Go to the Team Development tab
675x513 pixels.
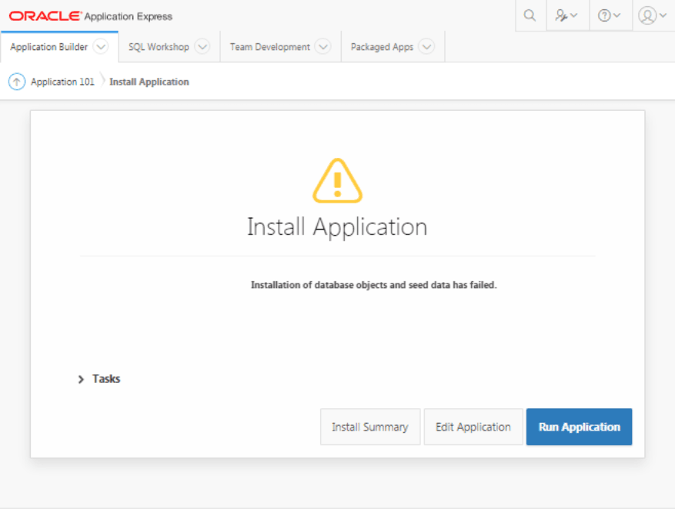coord(270,47)
